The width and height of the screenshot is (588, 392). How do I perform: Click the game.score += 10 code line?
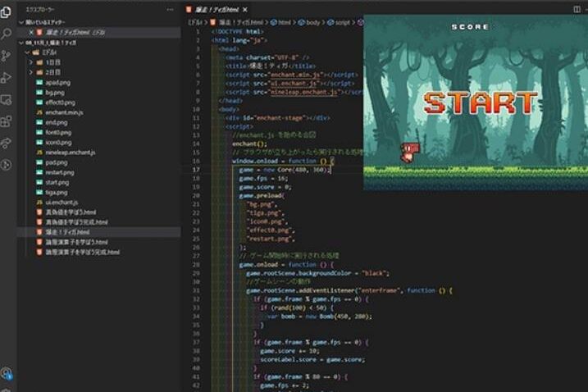point(289,351)
